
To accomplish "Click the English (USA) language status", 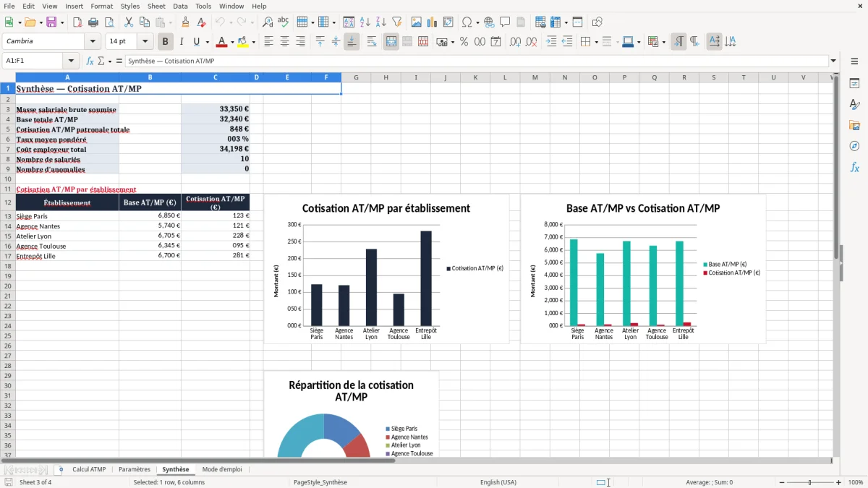I will point(498,482).
